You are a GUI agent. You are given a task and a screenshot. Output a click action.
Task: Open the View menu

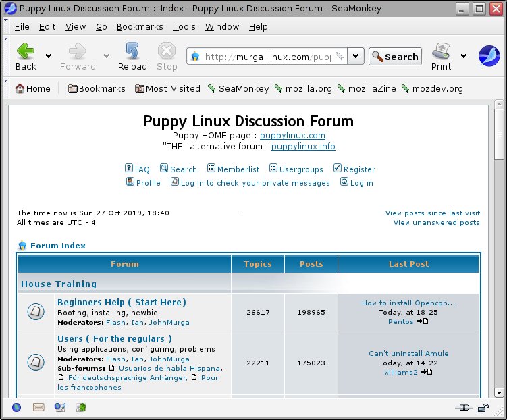[76, 27]
